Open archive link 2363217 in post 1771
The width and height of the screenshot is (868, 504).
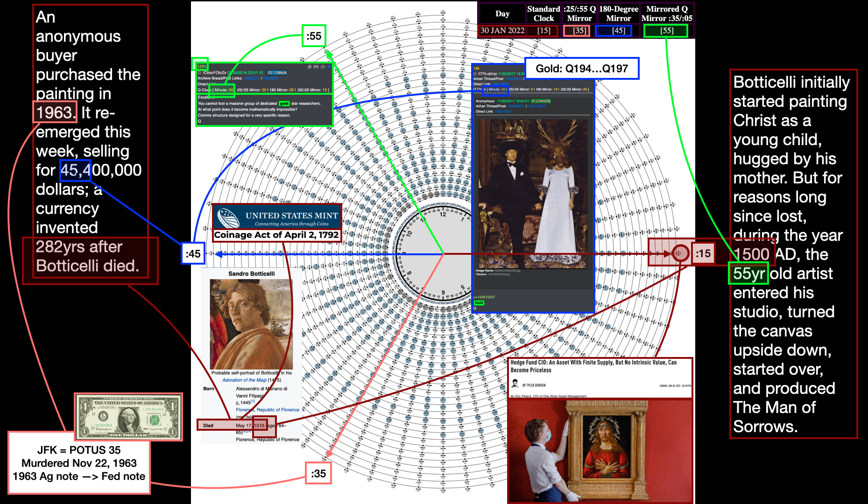coord(252,78)
